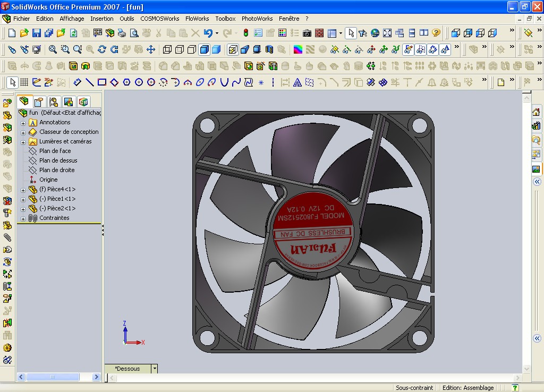Image resolution: width=544 pixels, height=392 pixels.
Task: Expand the Lumières et caméras node
Action: (23, 142)
